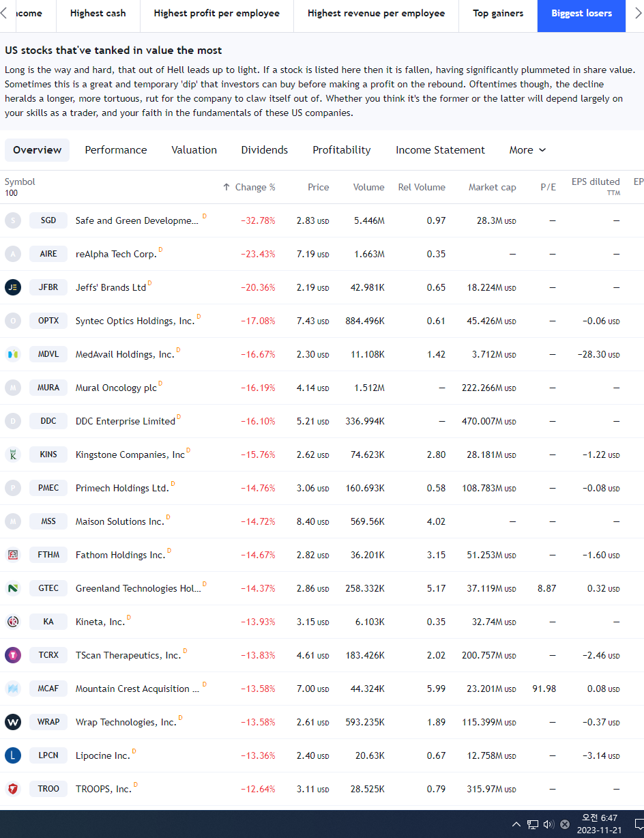Viewport: 644px width, 838px height.
Task: Open network status tray icon
Action: [x=533, y=824]
